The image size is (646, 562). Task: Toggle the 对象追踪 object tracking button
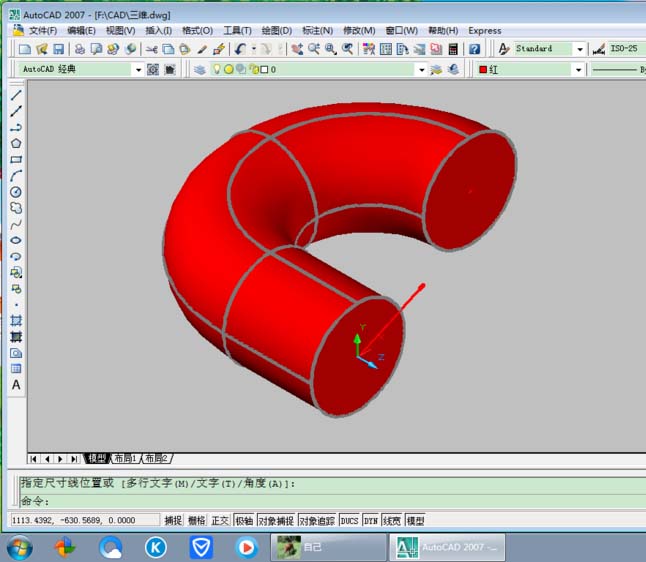click(317, 520)
